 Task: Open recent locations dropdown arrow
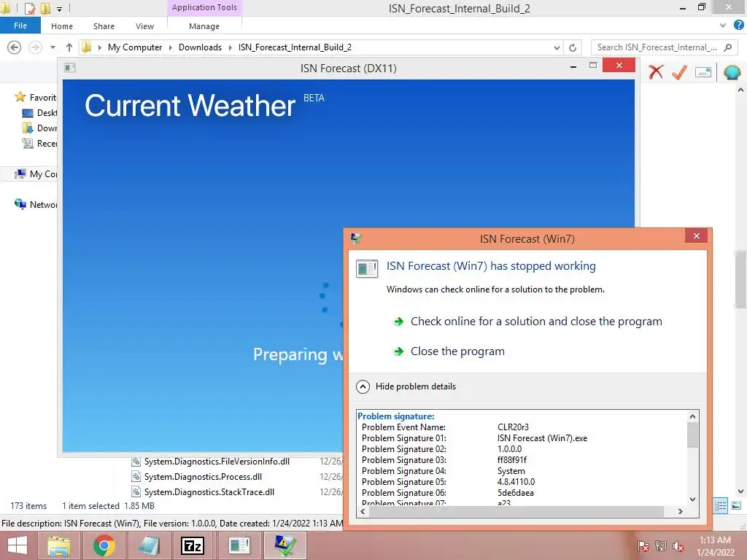tap(53, 47)
